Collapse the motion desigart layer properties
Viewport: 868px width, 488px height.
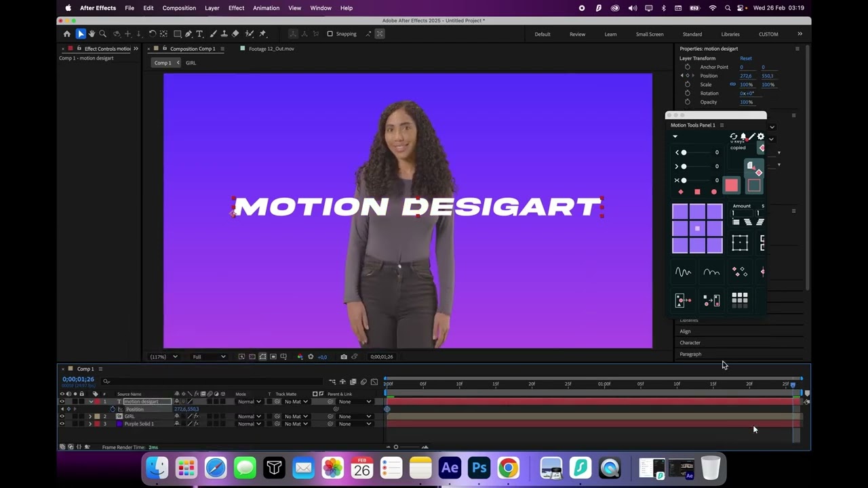click(x=90, y=401)
